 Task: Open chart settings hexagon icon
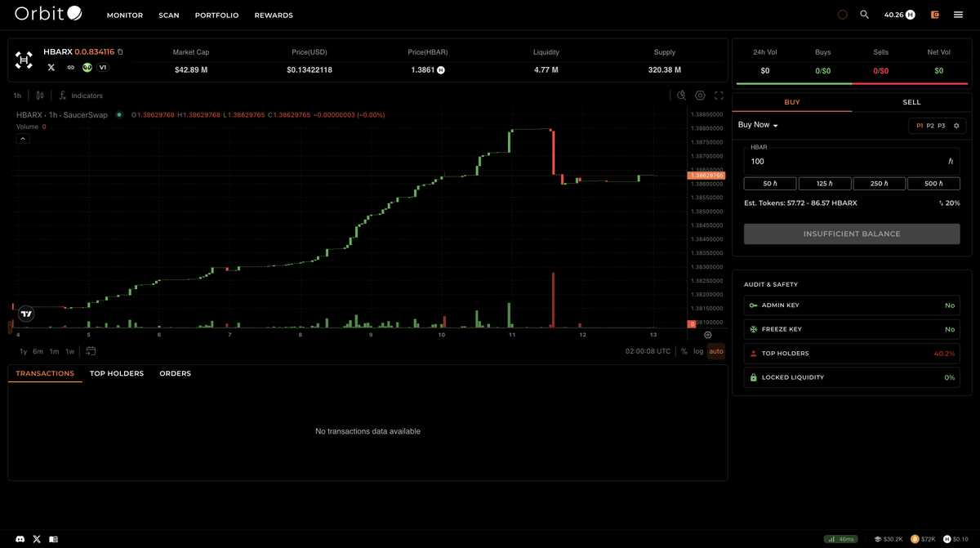(x=700, y=96)
